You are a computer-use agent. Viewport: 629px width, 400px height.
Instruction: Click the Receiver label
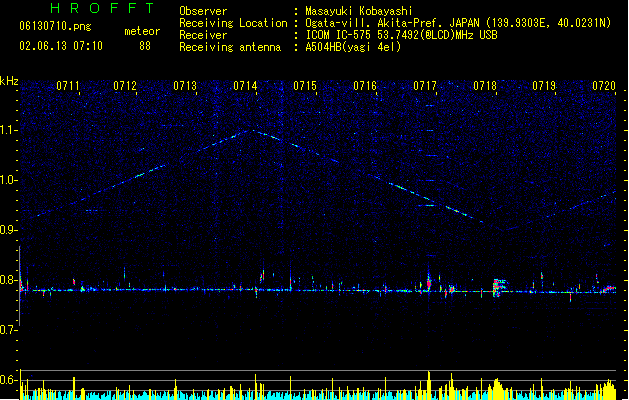203,35
